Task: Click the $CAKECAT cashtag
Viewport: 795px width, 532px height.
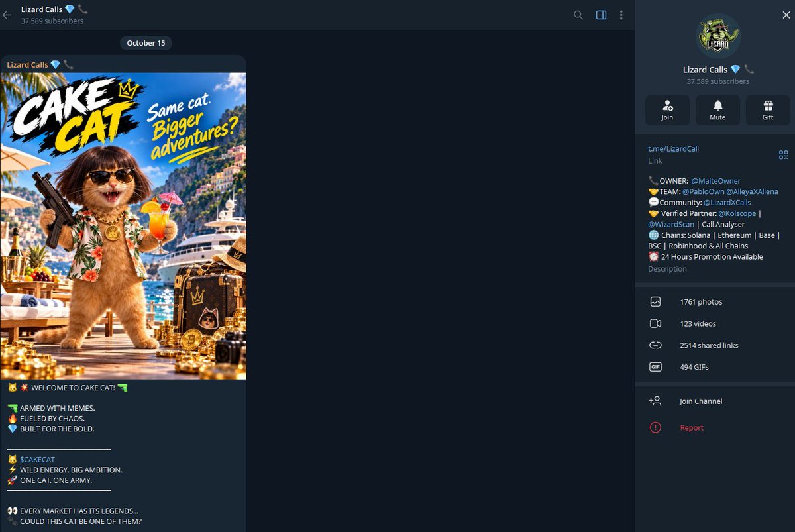Action: [x=37, y=459]
